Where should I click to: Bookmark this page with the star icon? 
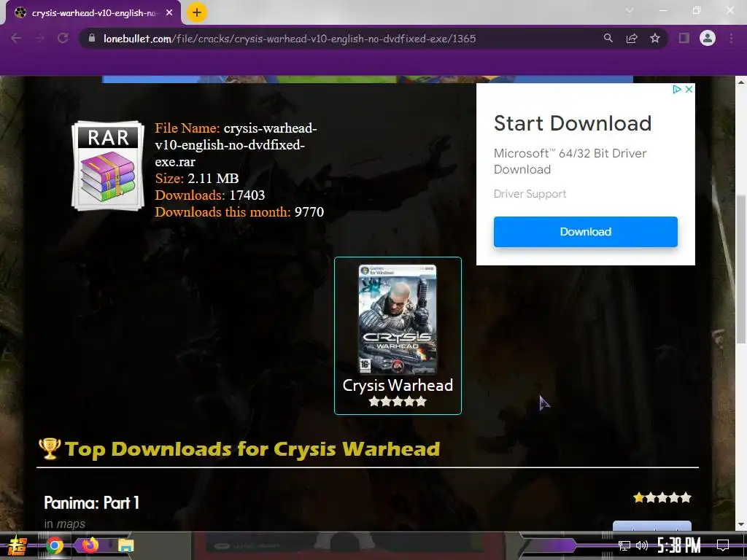click(655, 38)
